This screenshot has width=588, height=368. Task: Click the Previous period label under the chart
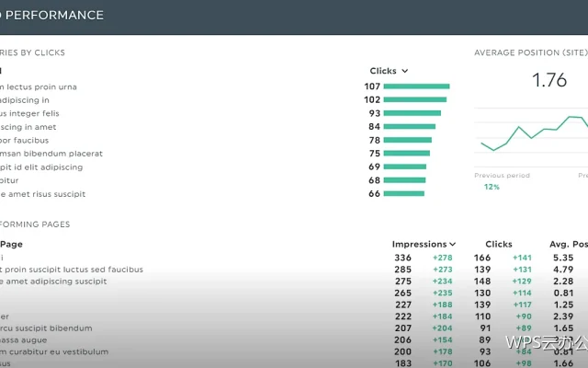pyautogui.click(x=503, y=176)
